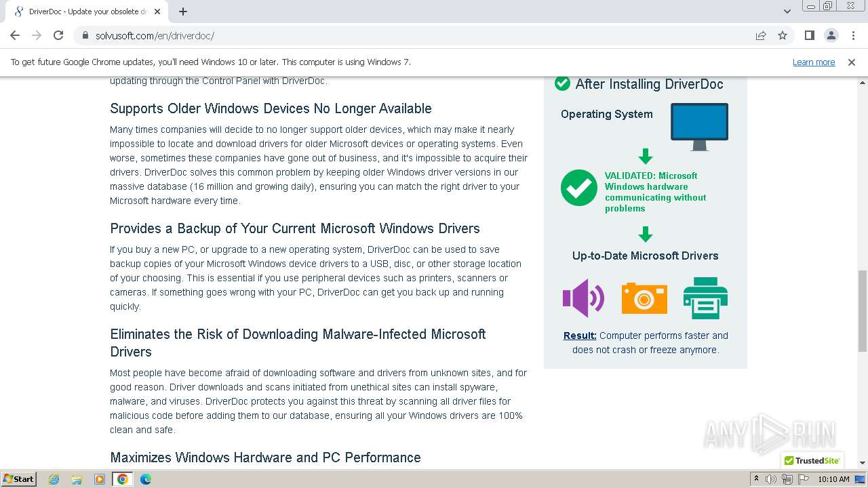Launch Microsoft Edge from the taskbar
The height and width of the screenshot is (488, 868).
tap(146, 479)
